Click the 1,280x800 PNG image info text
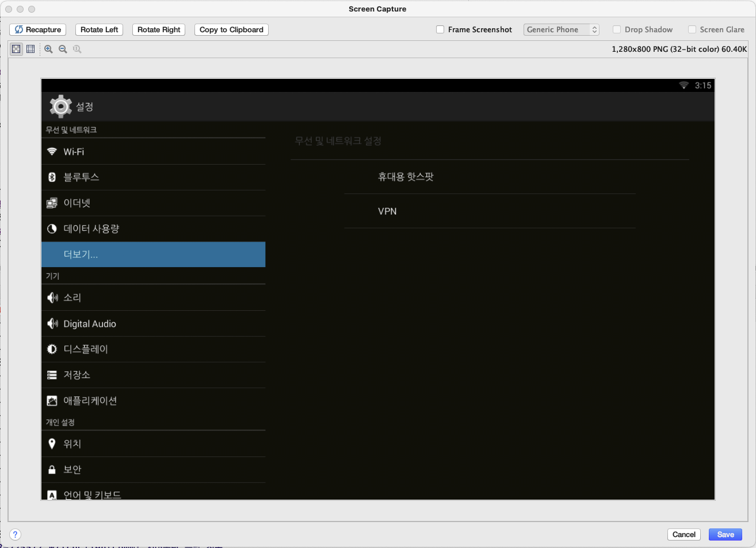 (679, 50)
